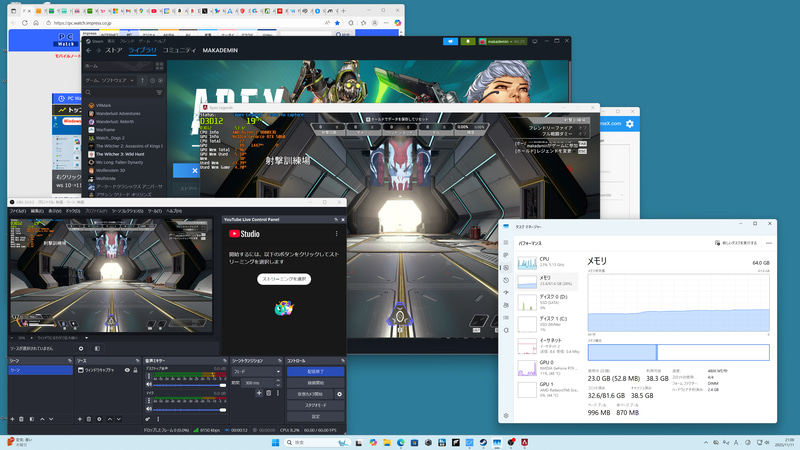Open the Help menu in OBS menu bar
This screenshot has height=450, width=800.
tap(173, 211)
